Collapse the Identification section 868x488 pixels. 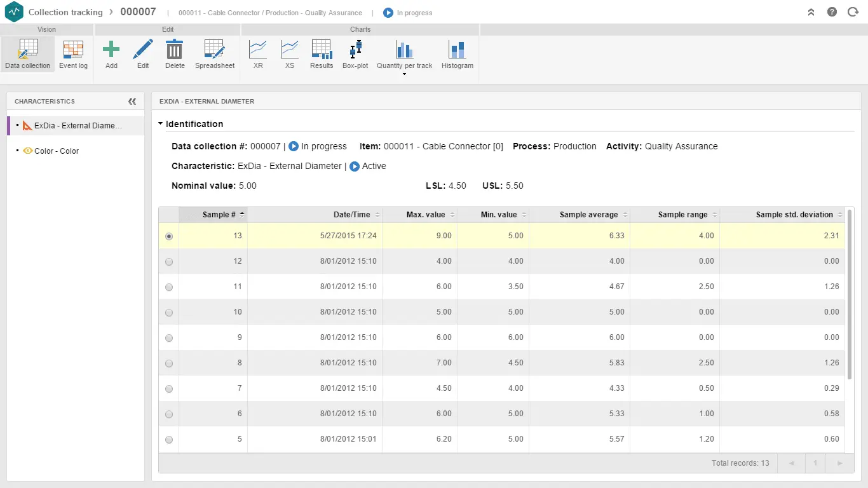(161, 124)
